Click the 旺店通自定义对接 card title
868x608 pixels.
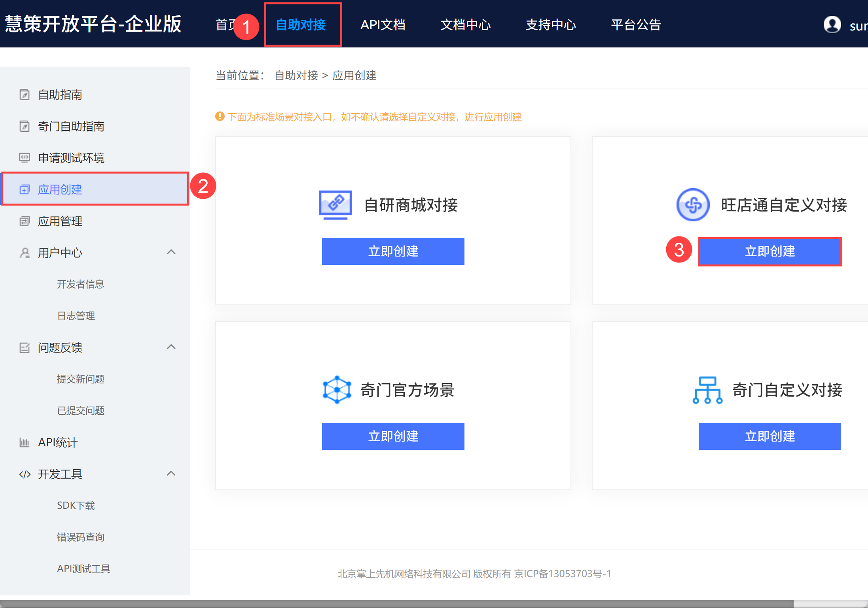tap(784, 205)
